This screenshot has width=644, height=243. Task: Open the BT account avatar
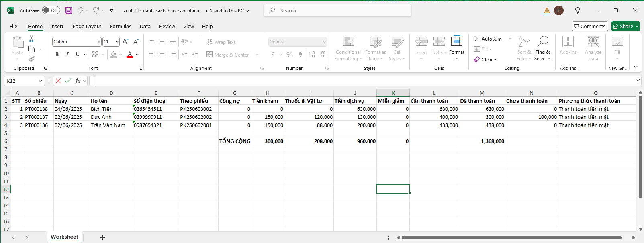pos(559,10)
